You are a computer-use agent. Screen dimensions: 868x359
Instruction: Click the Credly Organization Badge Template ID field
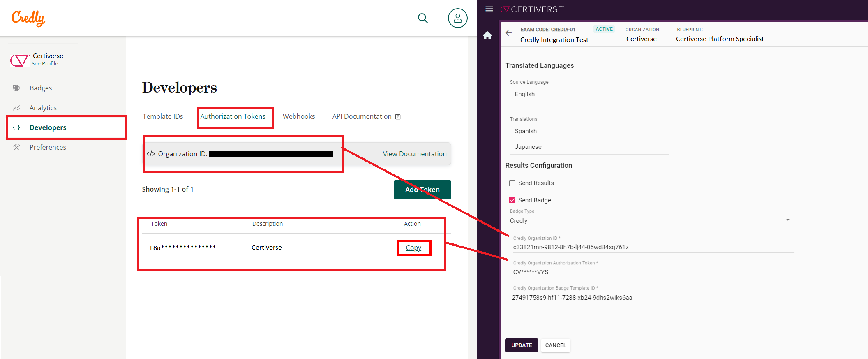coord(653,298)
